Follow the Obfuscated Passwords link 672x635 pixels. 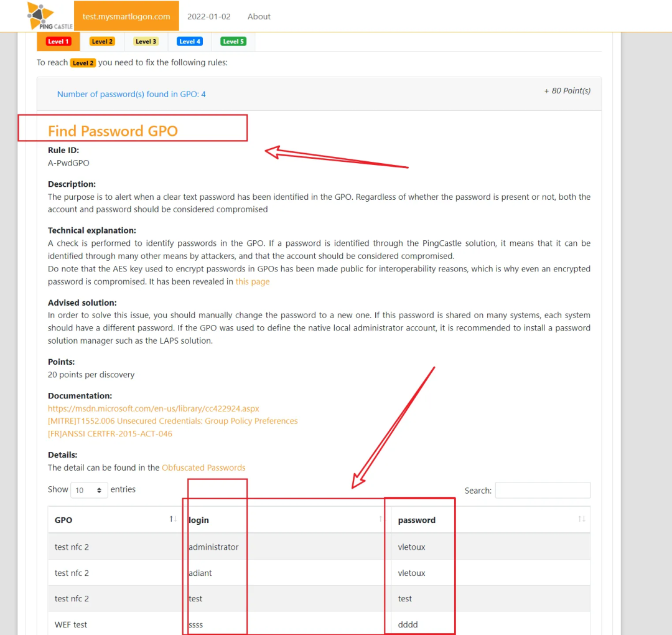click(203, 468)
